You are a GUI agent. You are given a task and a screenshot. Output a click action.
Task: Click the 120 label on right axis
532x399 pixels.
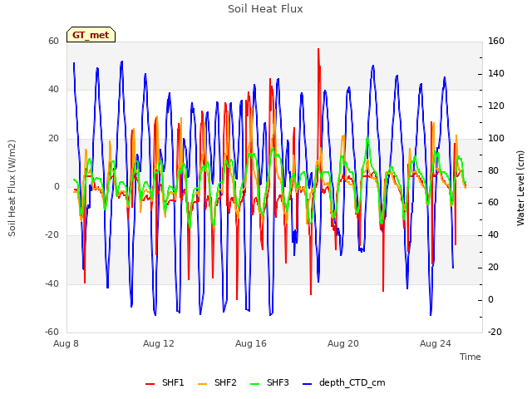click(x=496, y=106)
